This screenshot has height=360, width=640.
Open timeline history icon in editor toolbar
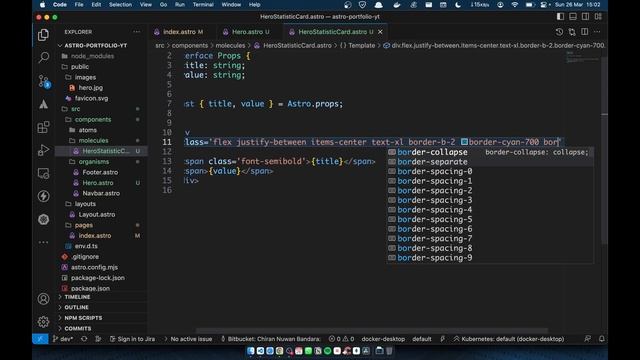click(559, 32)
